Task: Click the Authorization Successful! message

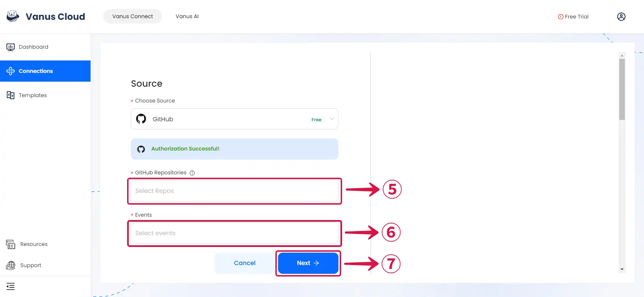Action: click(x=185, y=149)
